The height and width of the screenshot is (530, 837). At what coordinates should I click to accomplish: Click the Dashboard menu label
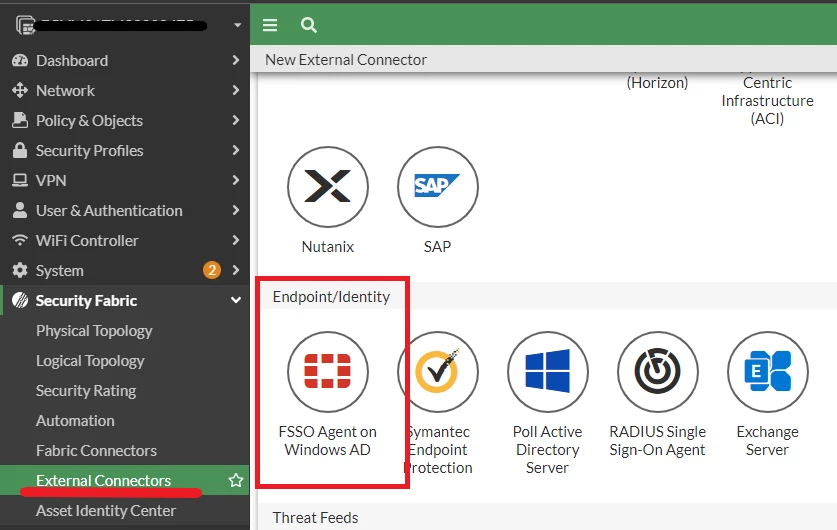(x=72, y=60)
